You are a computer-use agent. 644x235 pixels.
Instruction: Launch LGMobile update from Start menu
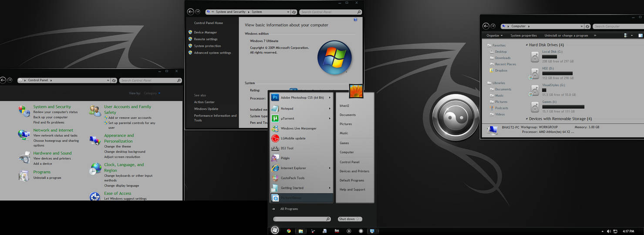[302, 138]
